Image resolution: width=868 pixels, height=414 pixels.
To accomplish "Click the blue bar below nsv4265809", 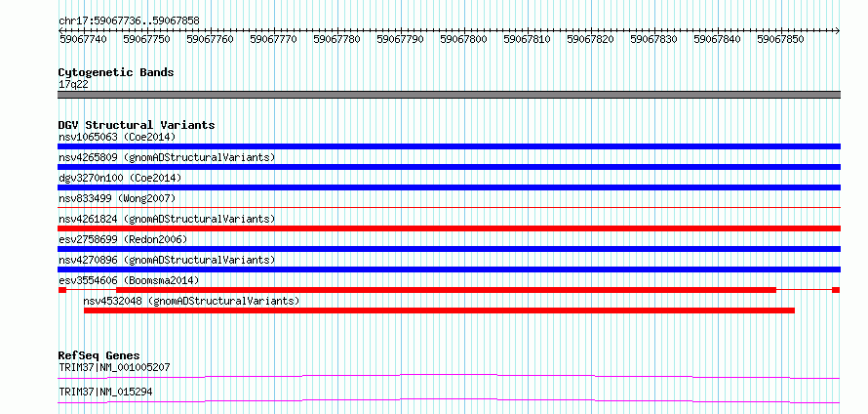I will coord(449,167).
